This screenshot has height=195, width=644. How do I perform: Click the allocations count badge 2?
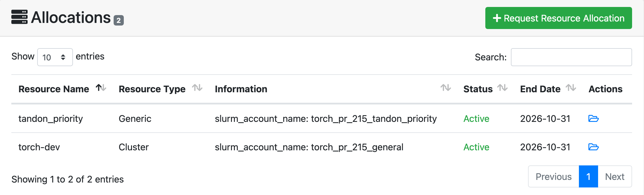coord(119,21)
